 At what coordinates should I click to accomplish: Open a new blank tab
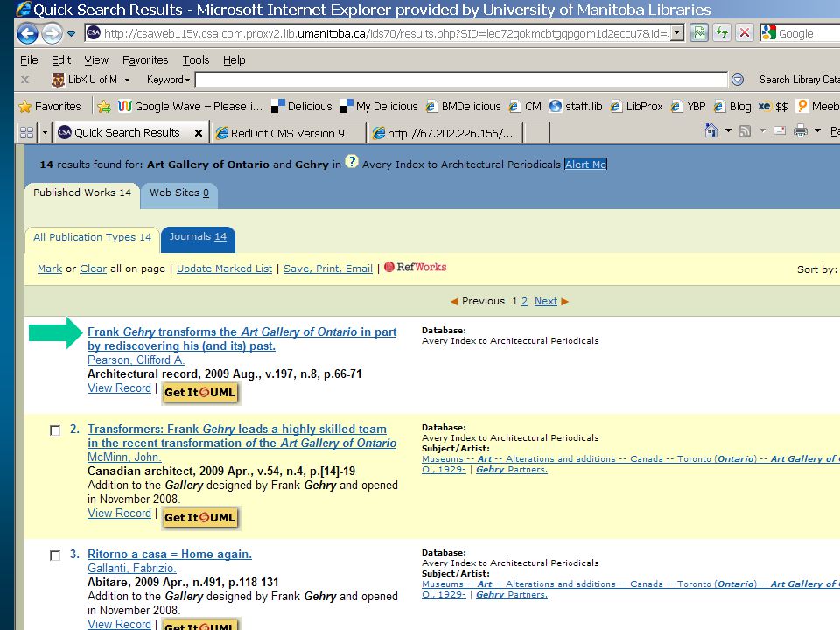537,133
